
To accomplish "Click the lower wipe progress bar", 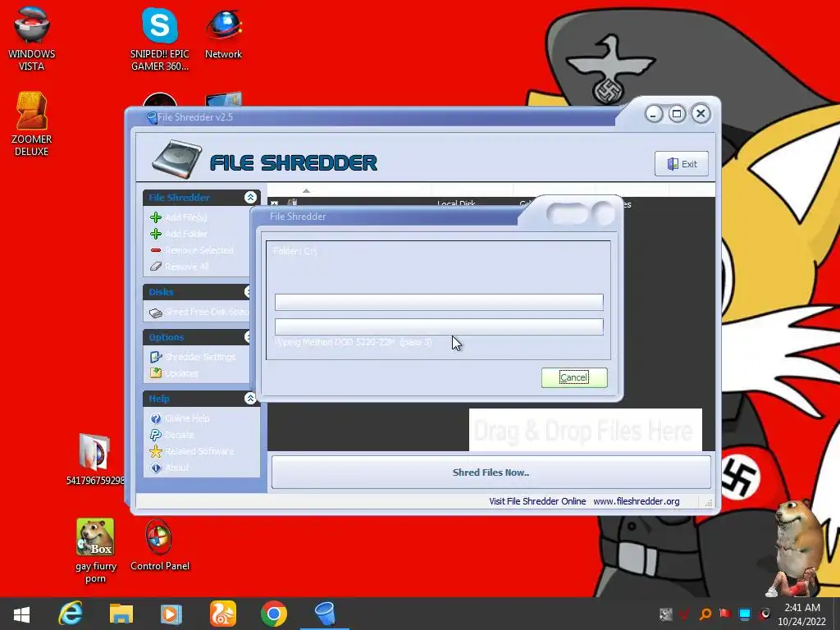I will click(x=439, y=326).
